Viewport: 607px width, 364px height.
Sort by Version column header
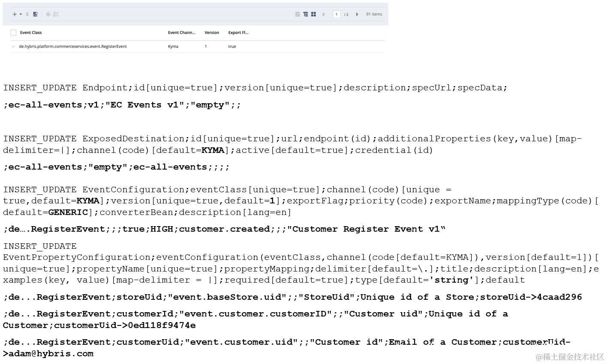212,33
